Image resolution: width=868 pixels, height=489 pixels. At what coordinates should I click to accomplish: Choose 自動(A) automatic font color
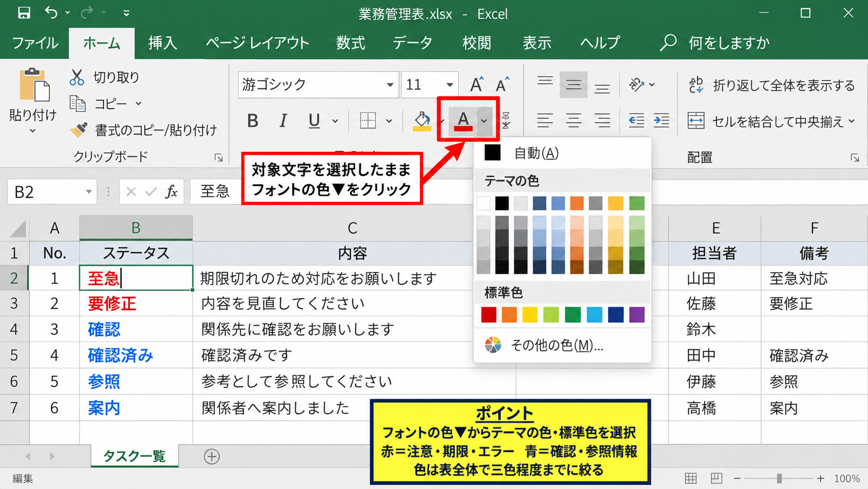(x=562, y=153)
